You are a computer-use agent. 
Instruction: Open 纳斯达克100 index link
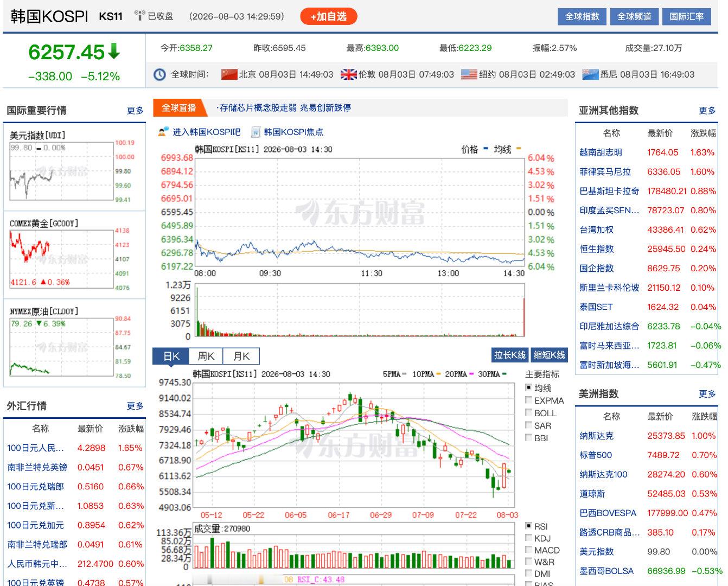(603, 474)
